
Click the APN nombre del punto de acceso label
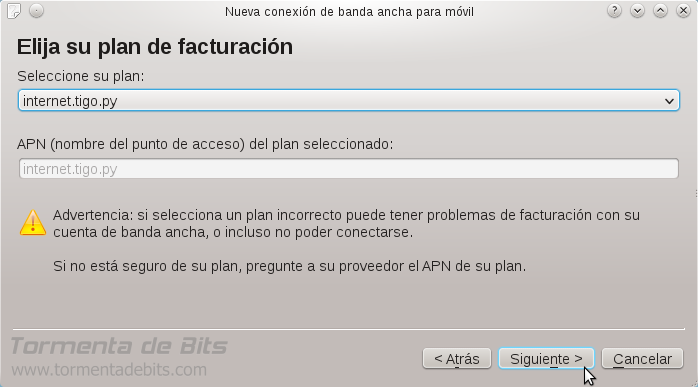point(205,144)
